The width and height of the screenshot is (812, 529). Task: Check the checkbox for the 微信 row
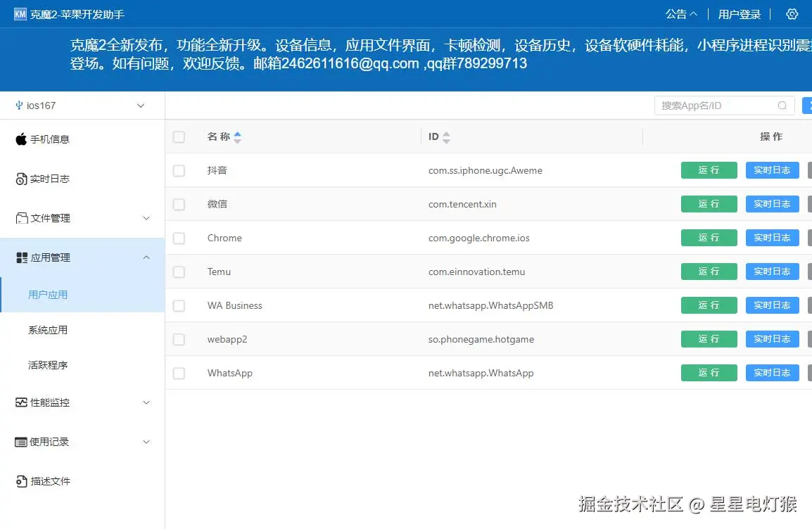[x=178, y=204]
